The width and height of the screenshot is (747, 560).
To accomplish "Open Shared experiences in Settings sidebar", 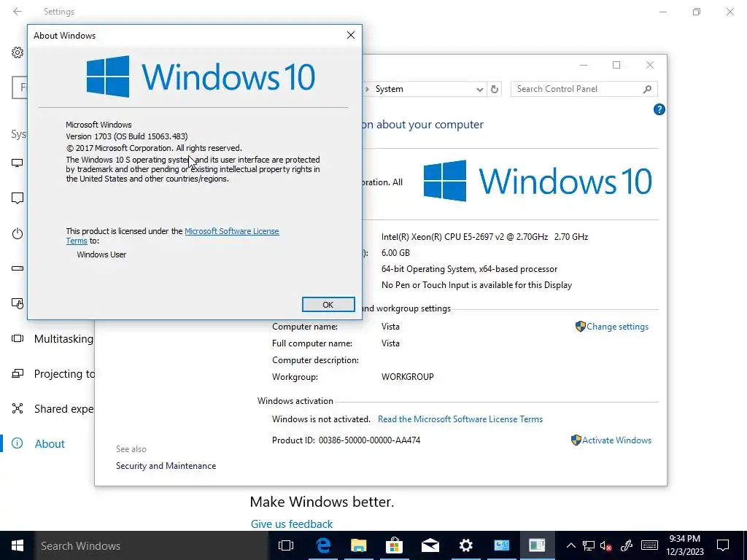I will click(64, 408).
